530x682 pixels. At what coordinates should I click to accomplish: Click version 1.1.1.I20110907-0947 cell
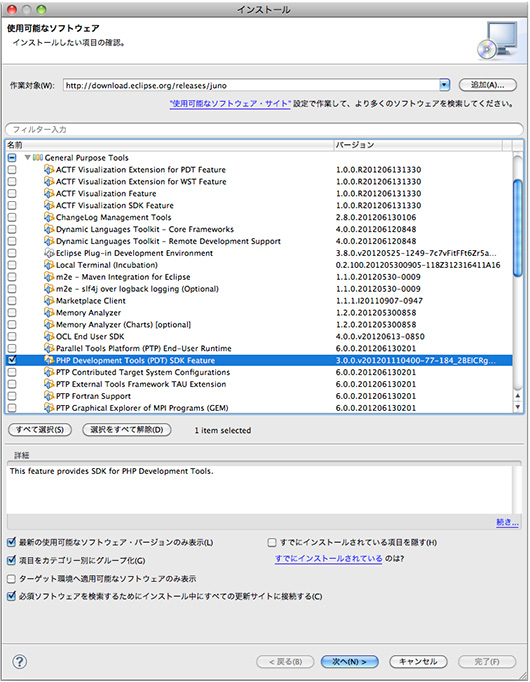tap(379, 301)
